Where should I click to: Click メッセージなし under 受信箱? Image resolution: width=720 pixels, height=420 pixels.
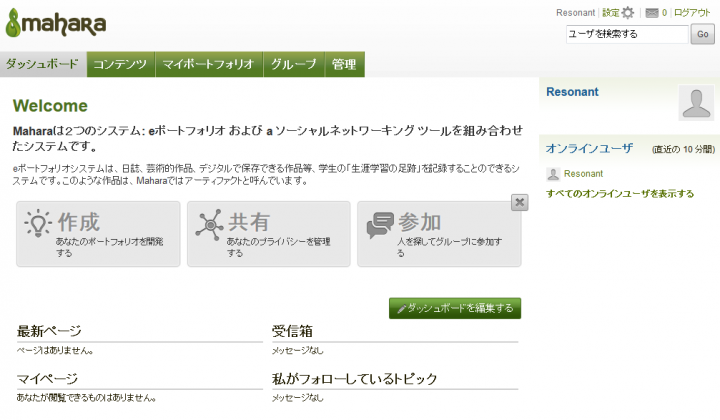coord(298,350)
